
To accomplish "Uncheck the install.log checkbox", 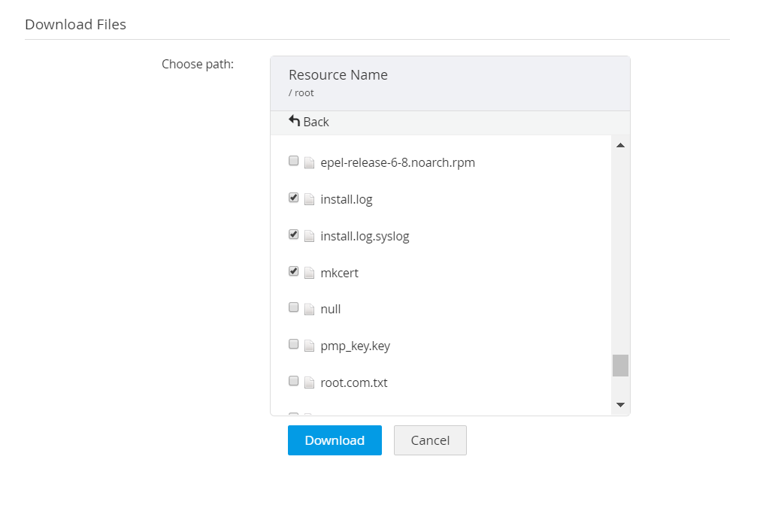I will (294, 198).
